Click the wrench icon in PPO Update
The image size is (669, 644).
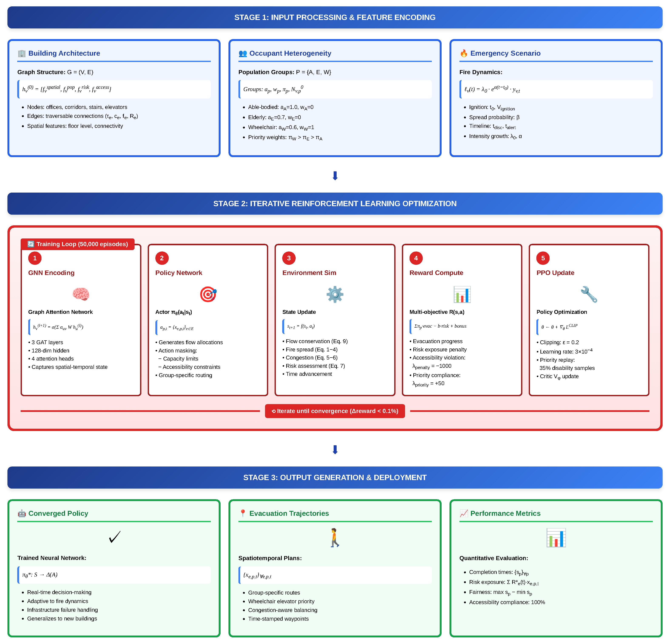[589, 294]
